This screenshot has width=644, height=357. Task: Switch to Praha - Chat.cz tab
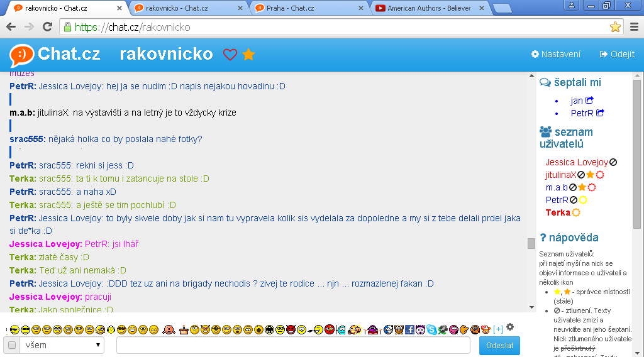tap(309, 8)
